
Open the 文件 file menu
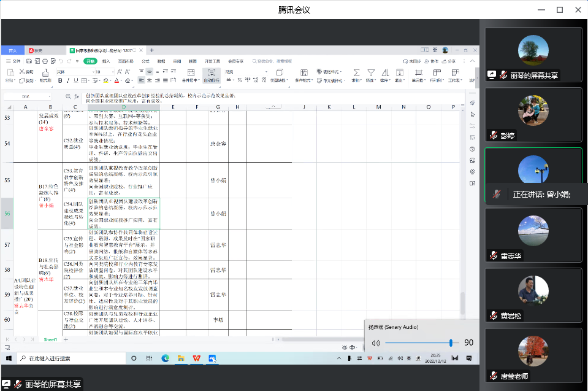13,61
